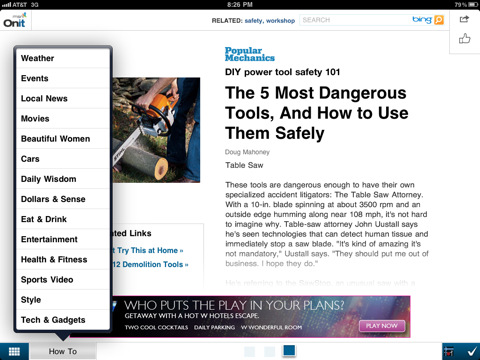The height and width of the screenshot is (360, 480).
Task: Select Weather from the category menu
Action: pos(63,58)
